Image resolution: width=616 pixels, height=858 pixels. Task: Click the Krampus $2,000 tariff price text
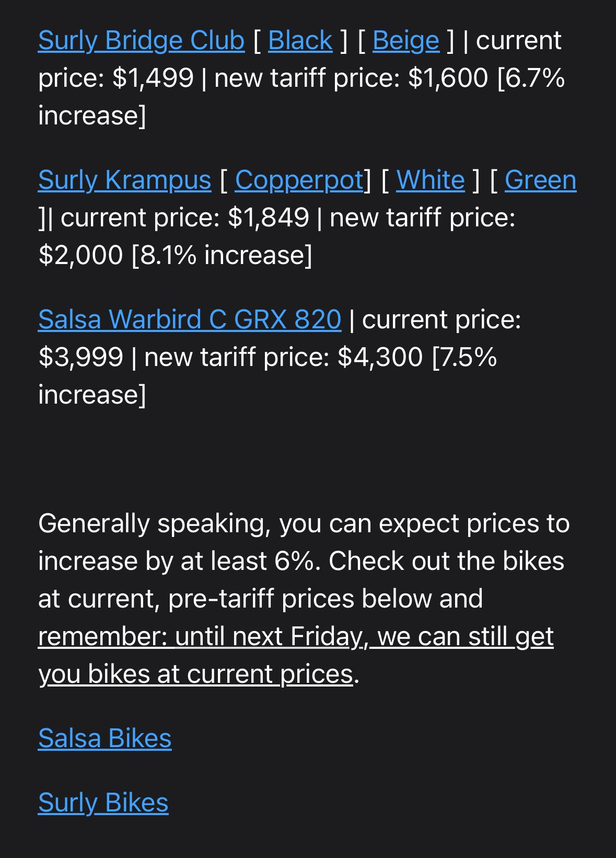[x=80, y=255]
